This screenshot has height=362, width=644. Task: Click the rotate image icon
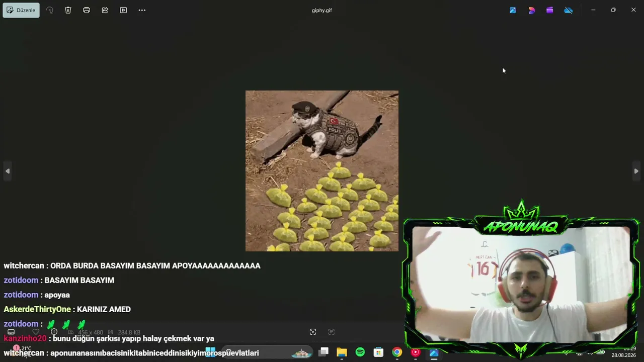click(x=49, y=10)
